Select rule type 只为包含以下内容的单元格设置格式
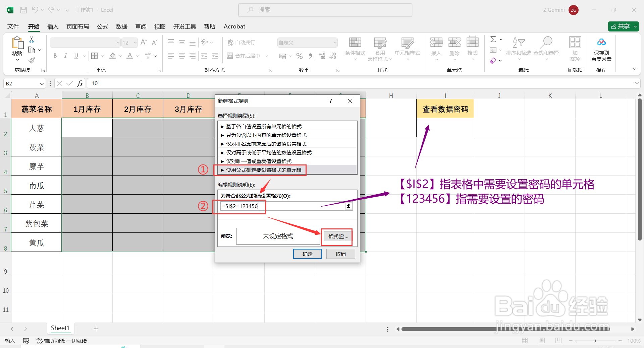This screenshot has height=348, width=644. click(x=287, y=135)
